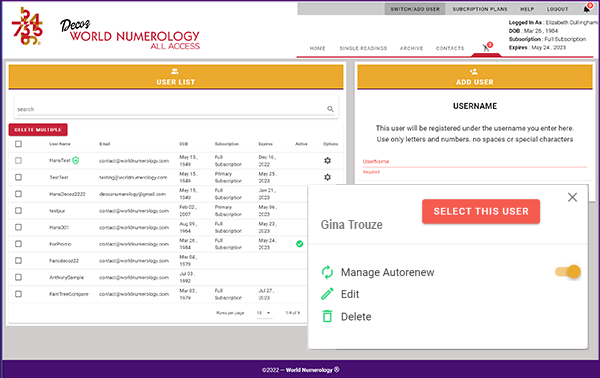
Task: Click the notification bell icon
Action: pos(586,9)
